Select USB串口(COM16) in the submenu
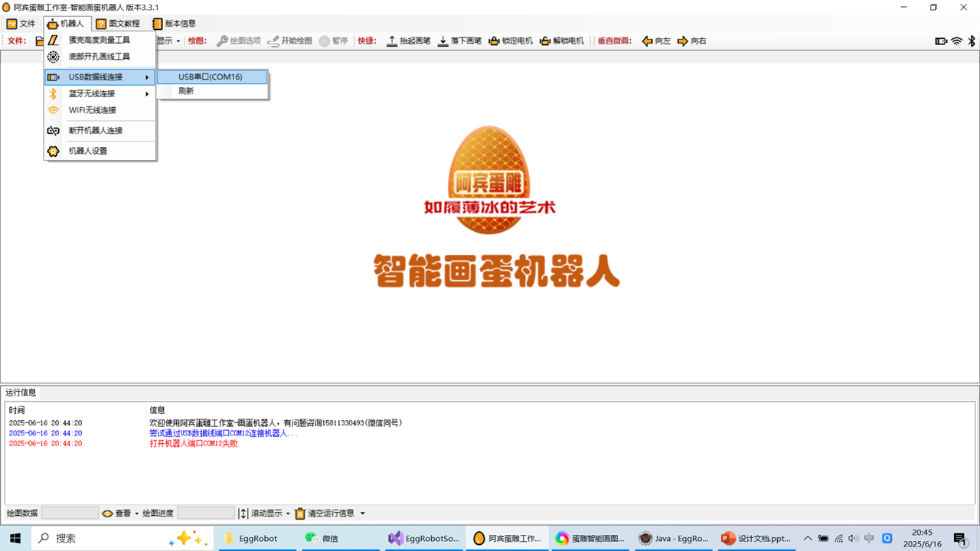980x551 pixels. click(211, 77)
